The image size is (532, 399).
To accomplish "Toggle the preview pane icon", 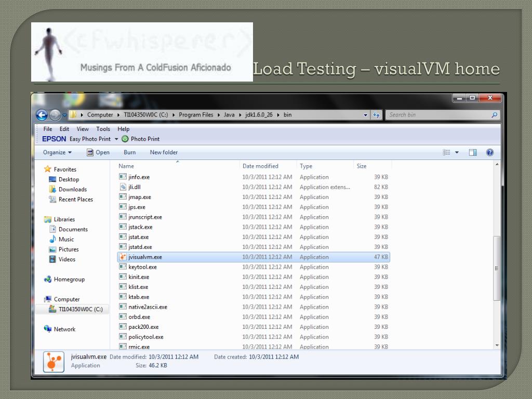I will click(473, 152).
